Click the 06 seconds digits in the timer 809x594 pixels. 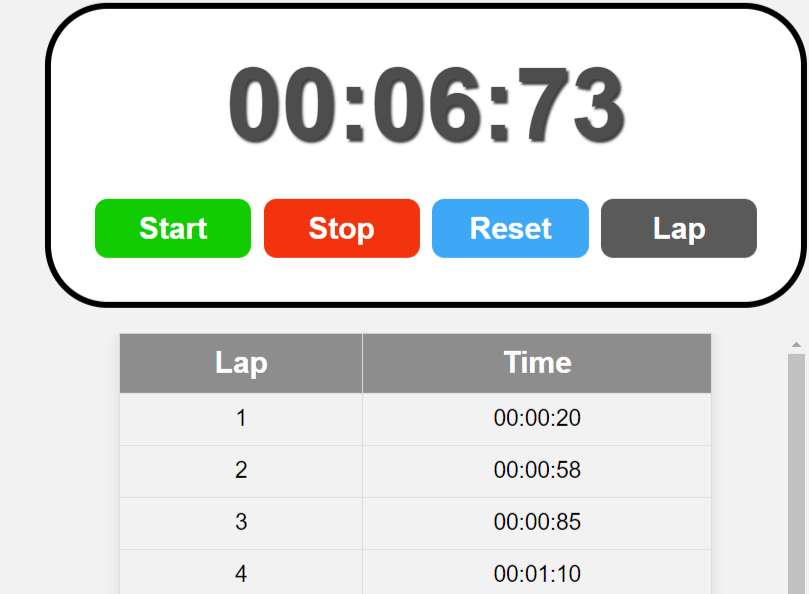coord(428,105)
